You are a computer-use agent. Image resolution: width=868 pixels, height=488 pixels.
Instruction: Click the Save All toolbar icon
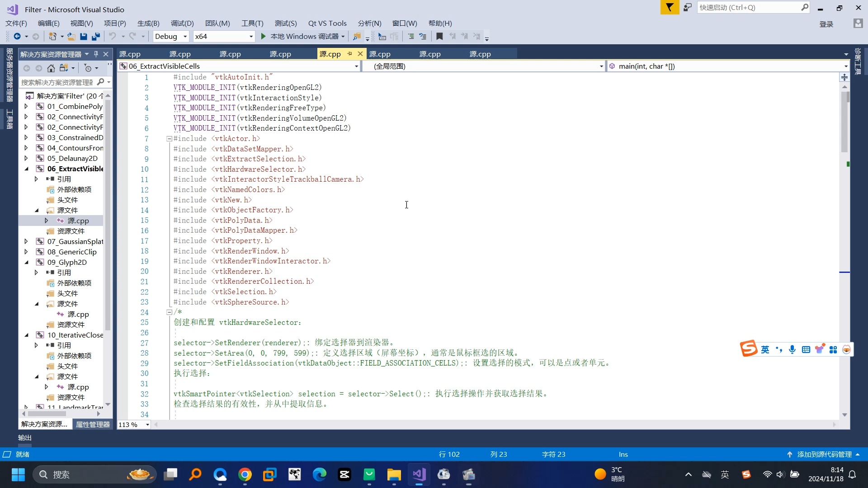tap(96, 37)
